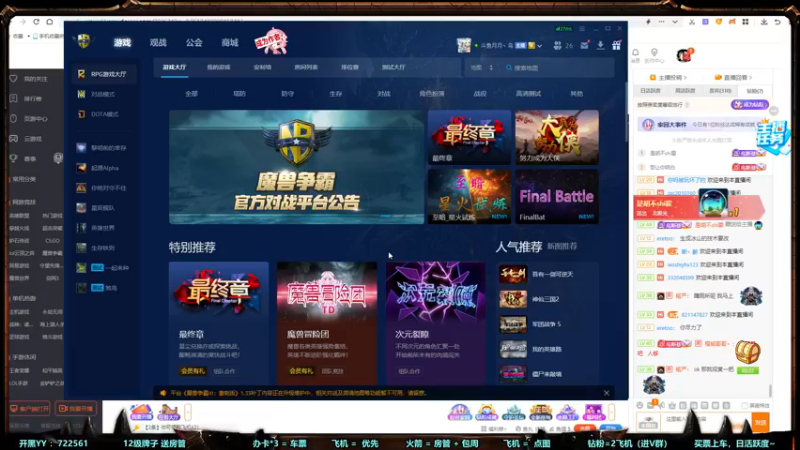Switch to the 贵宾(310) chat tab

pos(720,91)
